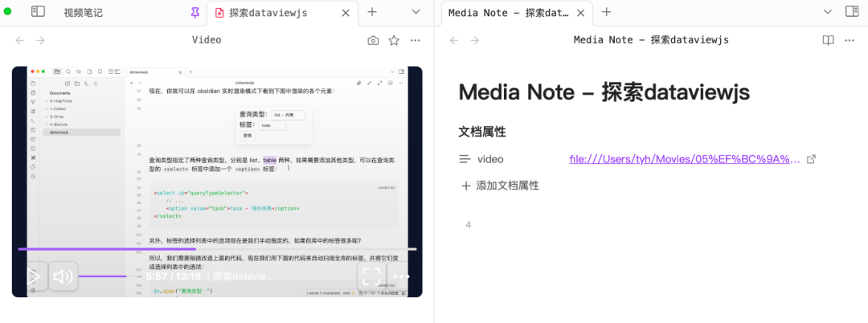Viewport: 868px width, 323px height.
Task: Expand tab list dropdown in right pane
Action: coord(828,11)
